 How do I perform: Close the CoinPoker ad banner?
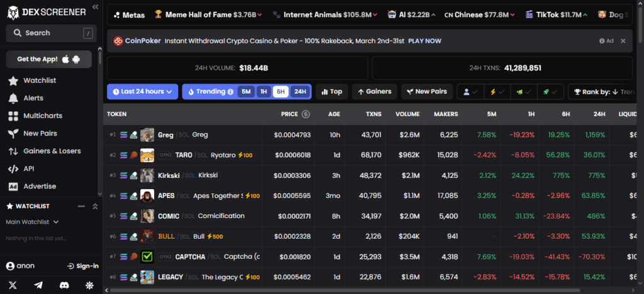coord(623,41)
